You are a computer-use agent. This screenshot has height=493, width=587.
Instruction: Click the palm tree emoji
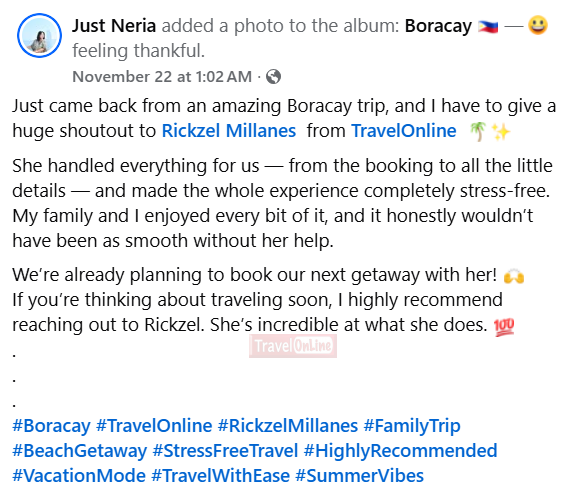tap(478, 131)
